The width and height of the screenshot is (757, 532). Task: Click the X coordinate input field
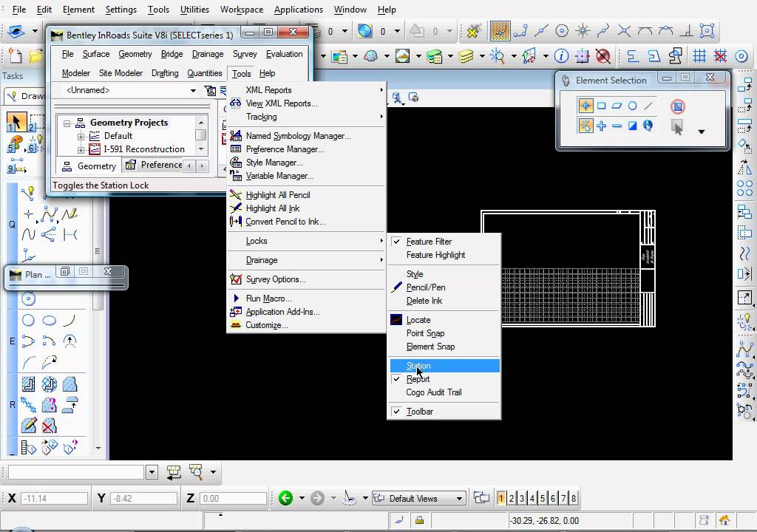[55, 498]
